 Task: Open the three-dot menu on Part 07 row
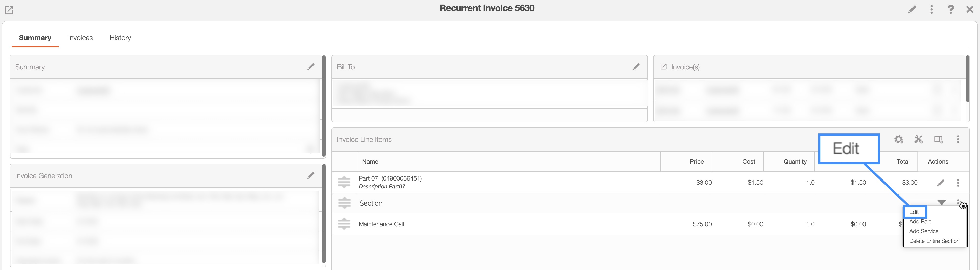(958, 183)
